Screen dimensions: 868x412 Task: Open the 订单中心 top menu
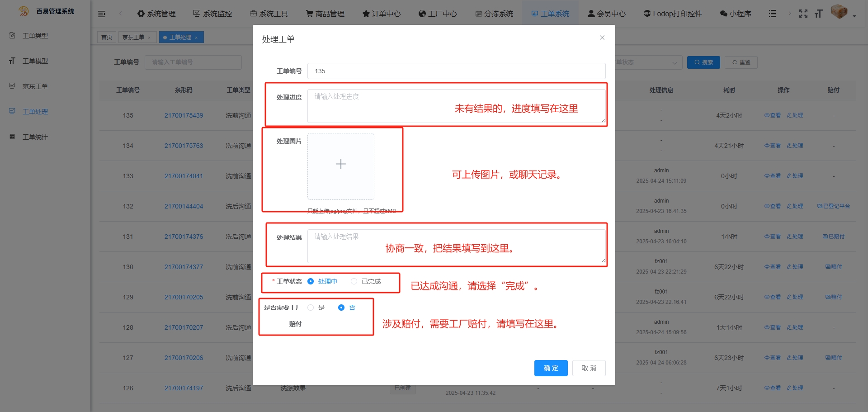(381, 14)
